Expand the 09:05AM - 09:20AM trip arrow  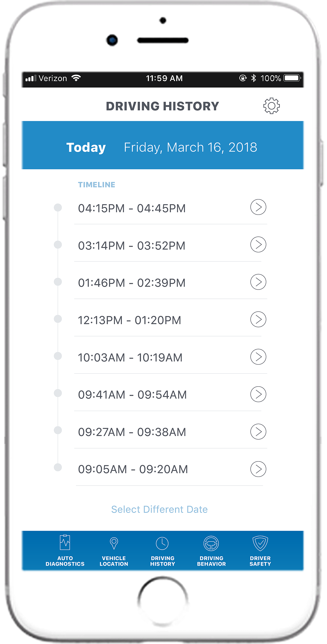[x=258, y=469]
